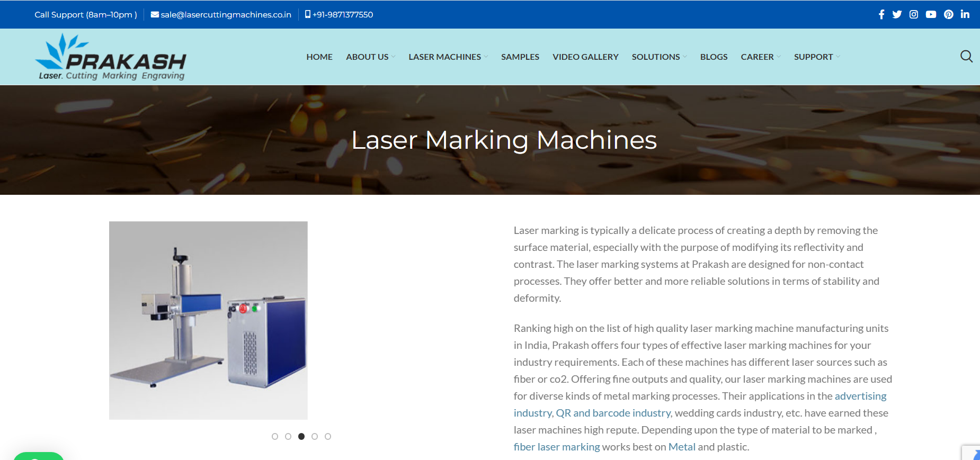980x460 pixels.
Task: Open the Instagram social icon
Action: pyautogui.click(x=914, y=14)
